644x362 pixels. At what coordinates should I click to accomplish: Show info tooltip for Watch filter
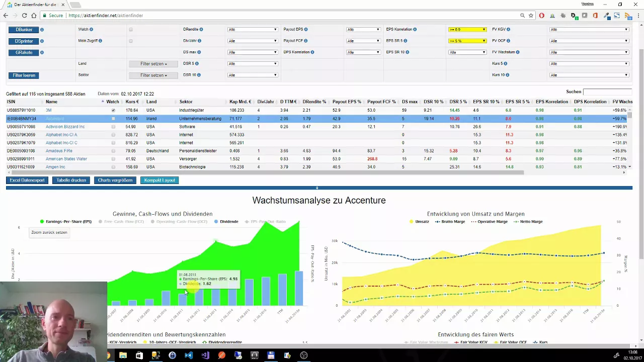[x=91, y=30]
